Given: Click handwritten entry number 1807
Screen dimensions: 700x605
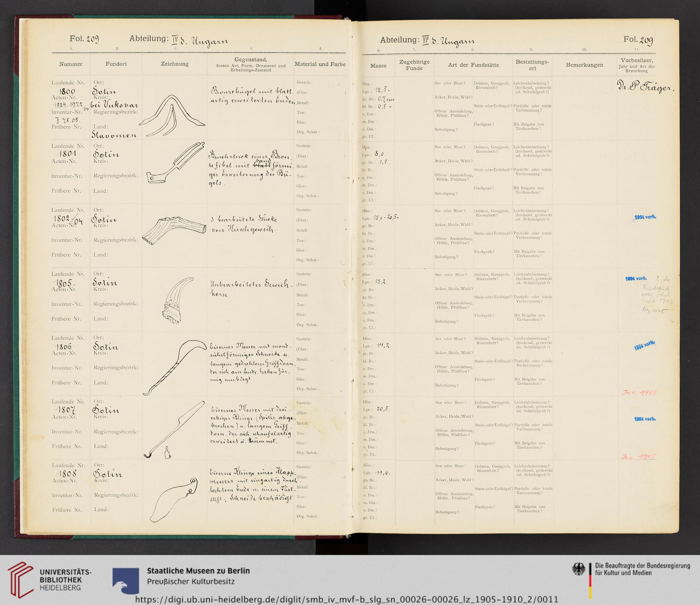Looking at the screenshot, I should pos(66,410).
